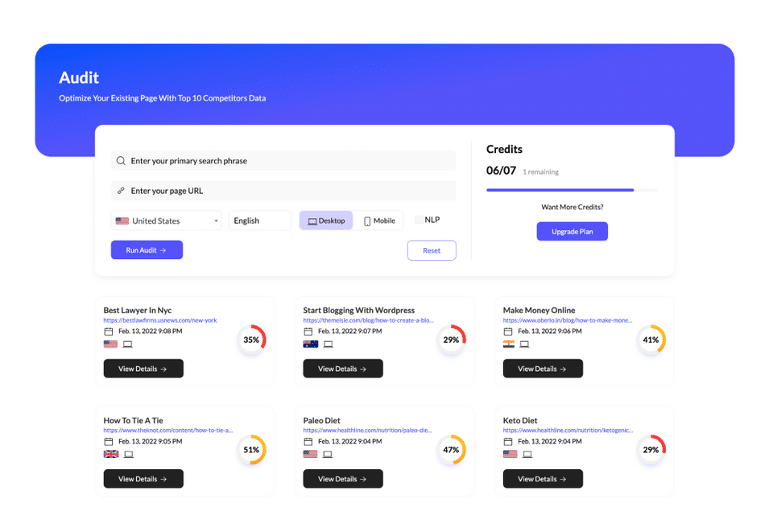Click the Upgrade Plan button
773x532 pixels.
pyautogui.click(x=573, y=232)
